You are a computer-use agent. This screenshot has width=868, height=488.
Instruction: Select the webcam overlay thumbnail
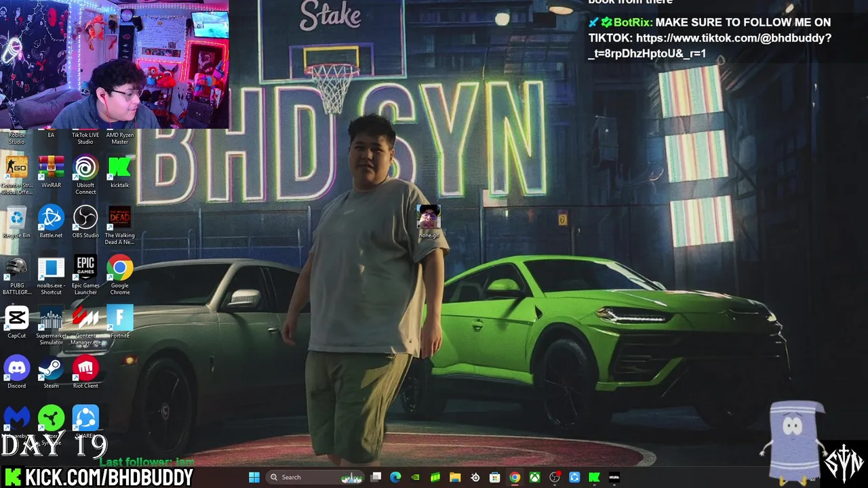tap(114, 64)
